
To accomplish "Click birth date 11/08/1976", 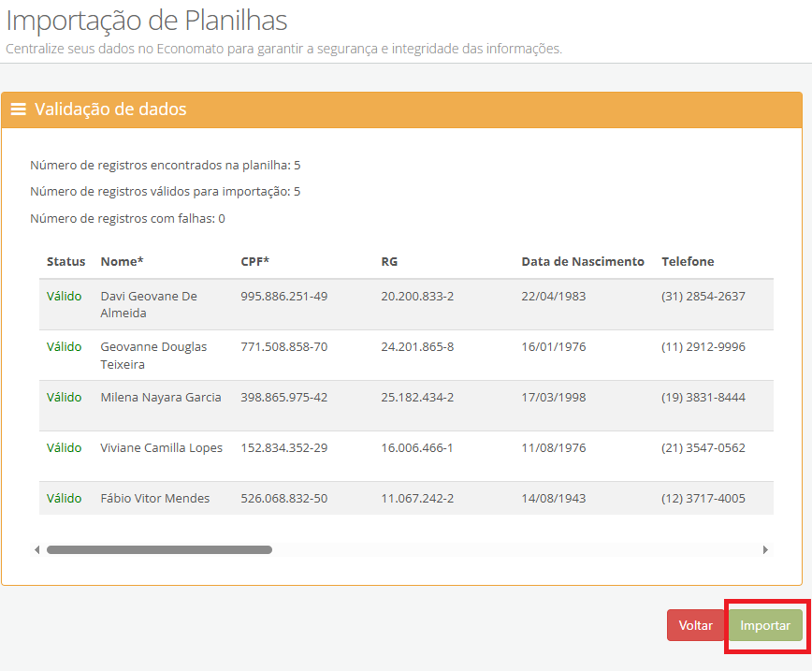I will tap(554, 447).
